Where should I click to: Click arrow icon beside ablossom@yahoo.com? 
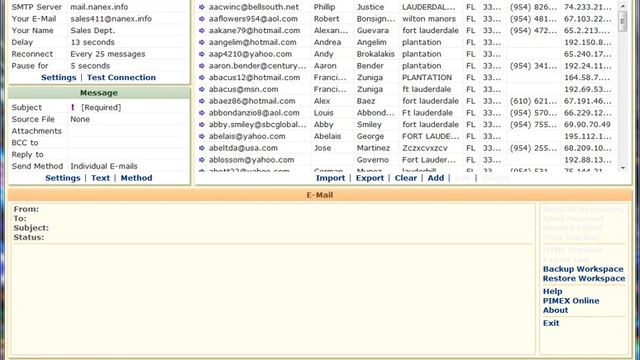(x=202, y=160)
